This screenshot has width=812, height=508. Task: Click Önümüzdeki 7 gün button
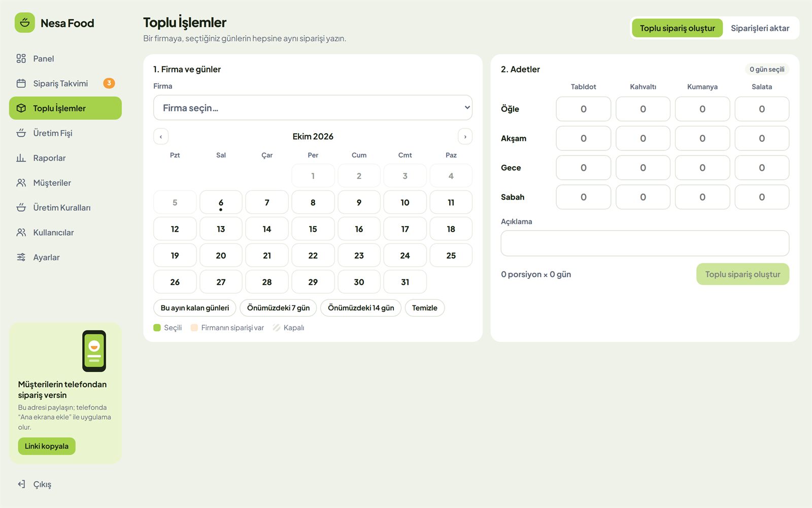(278, 308)
